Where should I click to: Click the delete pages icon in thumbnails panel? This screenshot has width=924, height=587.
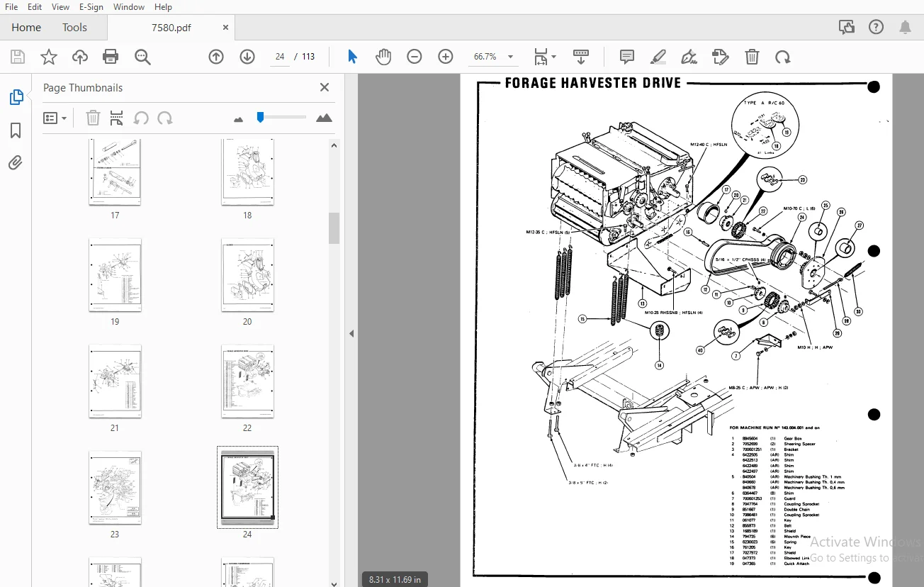pyautogui.click(x=93, y=118)
